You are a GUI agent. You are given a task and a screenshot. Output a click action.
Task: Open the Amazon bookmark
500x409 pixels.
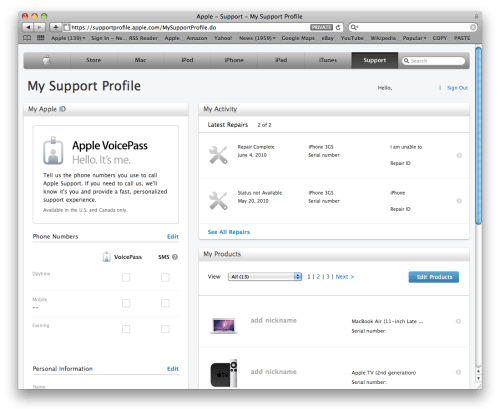point(197,38)
